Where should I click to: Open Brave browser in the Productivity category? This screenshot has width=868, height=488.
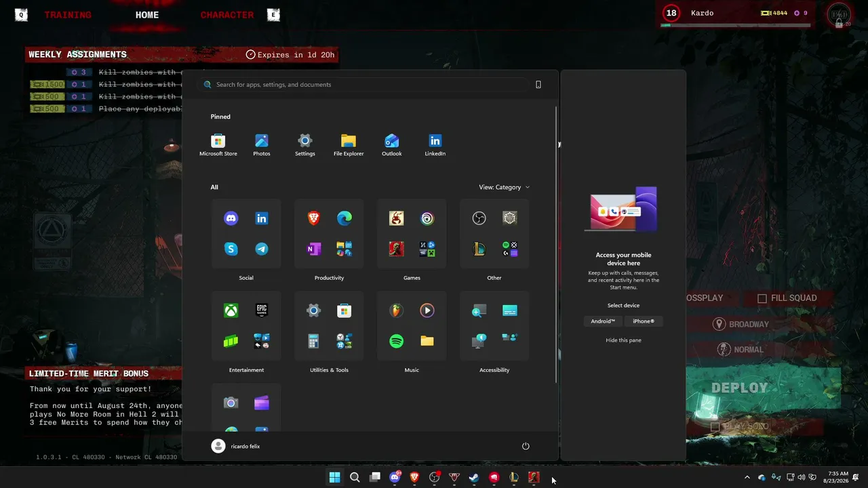click(x=314, y=218)
